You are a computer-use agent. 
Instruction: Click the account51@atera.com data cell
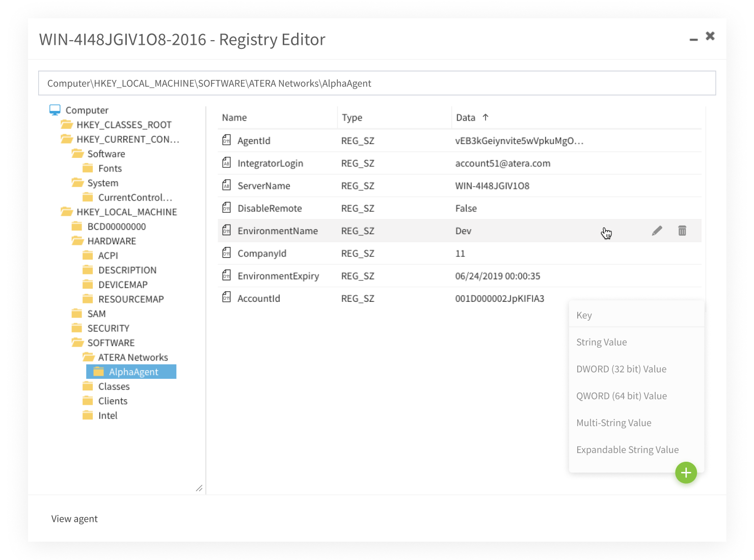[x=503, y=163]
